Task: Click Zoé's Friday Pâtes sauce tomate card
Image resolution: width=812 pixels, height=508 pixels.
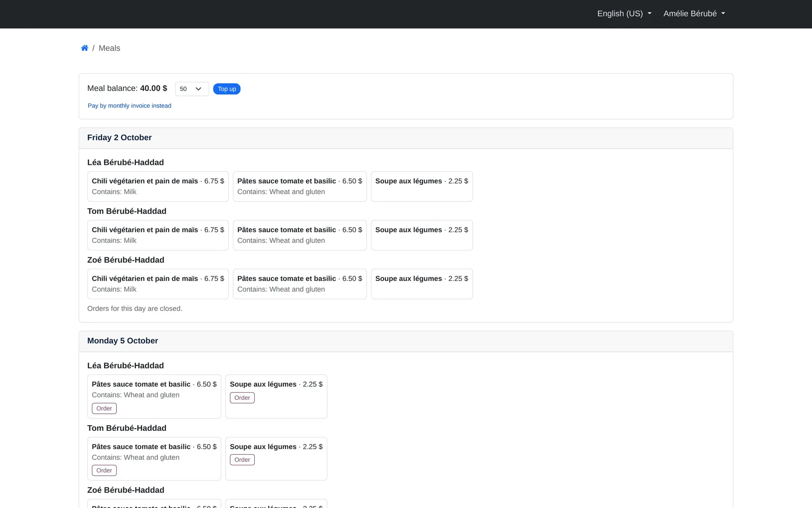Action: [299, 284]
